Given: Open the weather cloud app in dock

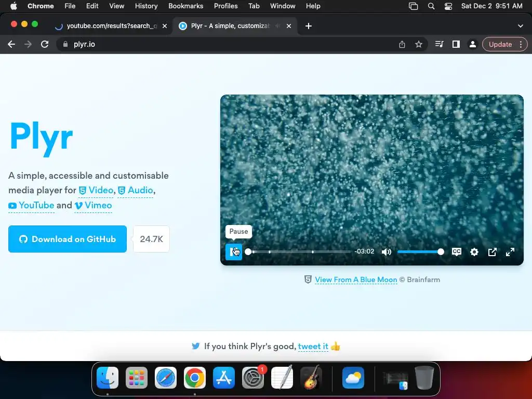Looking at the screenshot, I should [353, 378].
